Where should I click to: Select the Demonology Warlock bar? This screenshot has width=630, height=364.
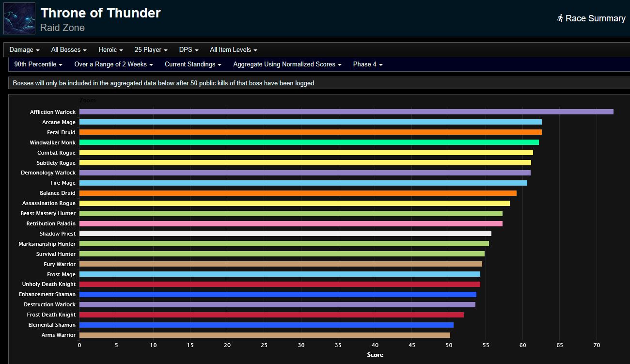tap(305, 173)
